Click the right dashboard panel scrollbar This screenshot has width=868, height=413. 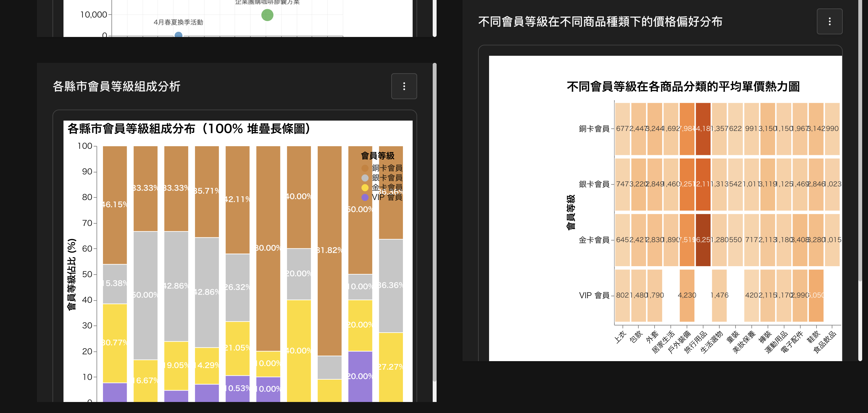(860, 140)
